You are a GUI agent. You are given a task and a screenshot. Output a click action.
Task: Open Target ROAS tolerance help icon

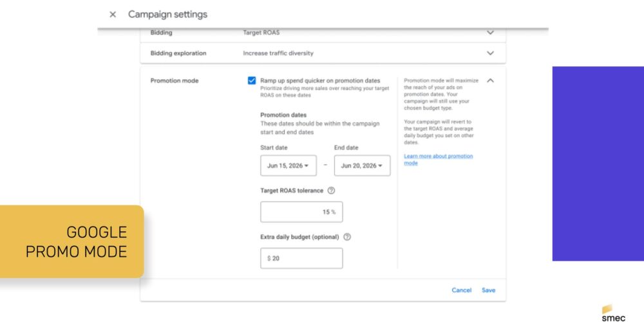[331, 191]
